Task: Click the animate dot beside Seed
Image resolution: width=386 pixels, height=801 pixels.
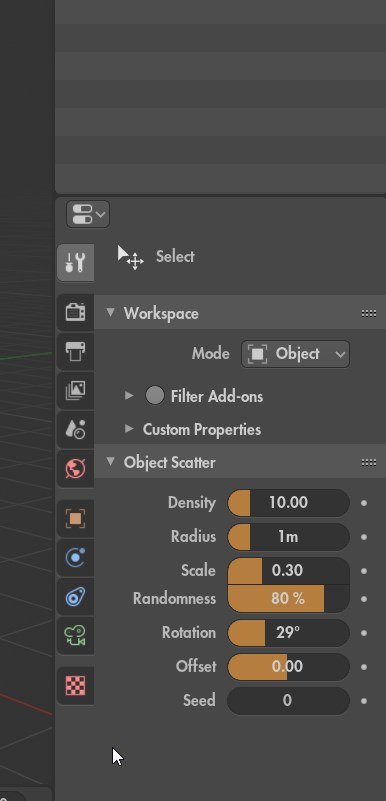Action: point(364,700)
